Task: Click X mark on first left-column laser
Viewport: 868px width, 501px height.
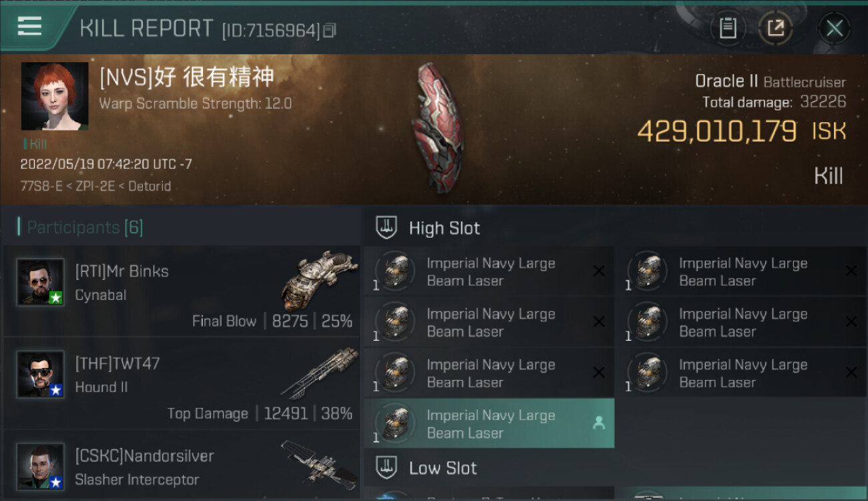Action: click(599, 271)
